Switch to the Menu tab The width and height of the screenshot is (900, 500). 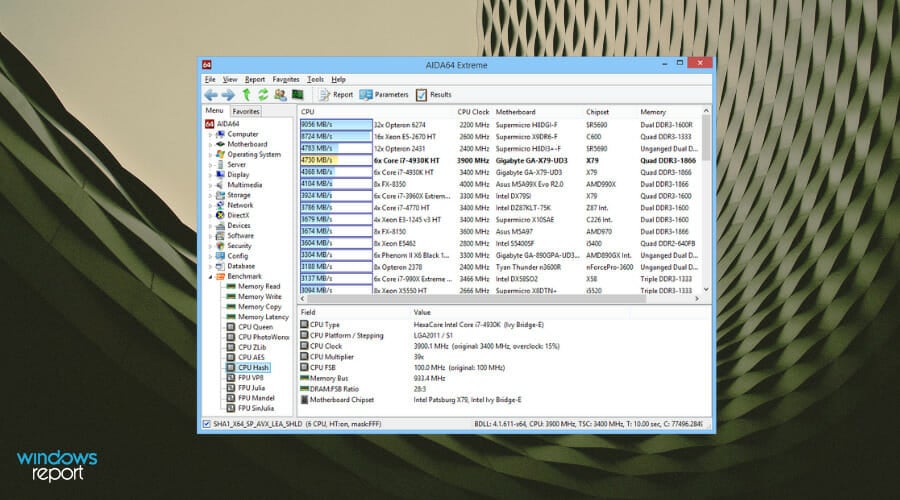coord(214,111)
